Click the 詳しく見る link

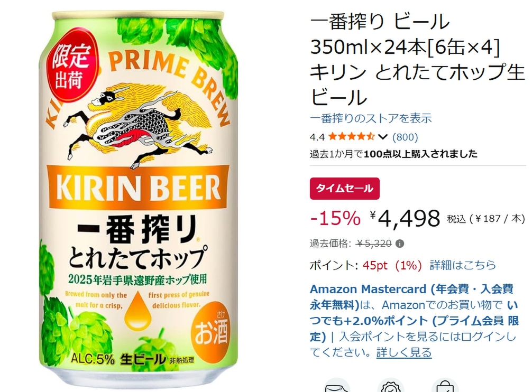(403, 352)
